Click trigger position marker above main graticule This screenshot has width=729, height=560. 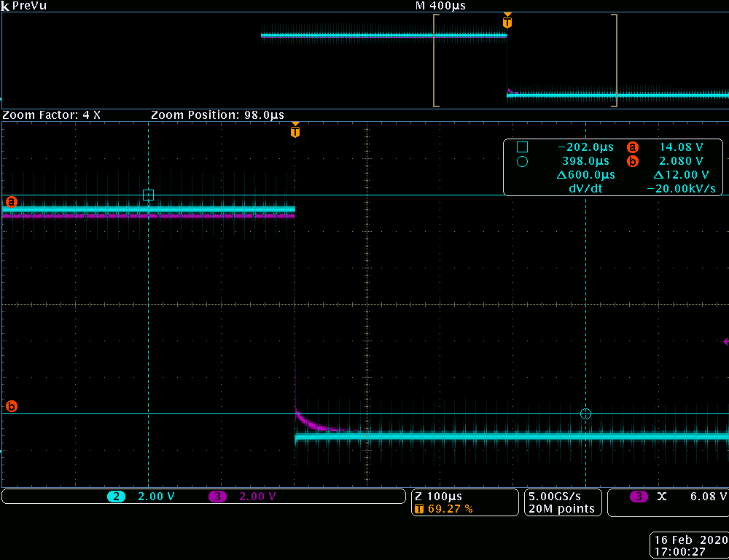coord(295,132)
